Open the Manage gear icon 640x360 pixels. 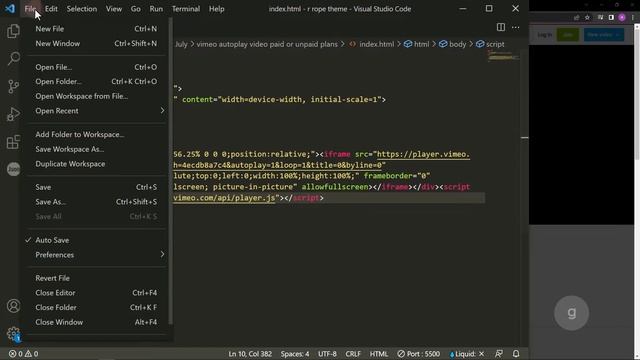point(13,334)
